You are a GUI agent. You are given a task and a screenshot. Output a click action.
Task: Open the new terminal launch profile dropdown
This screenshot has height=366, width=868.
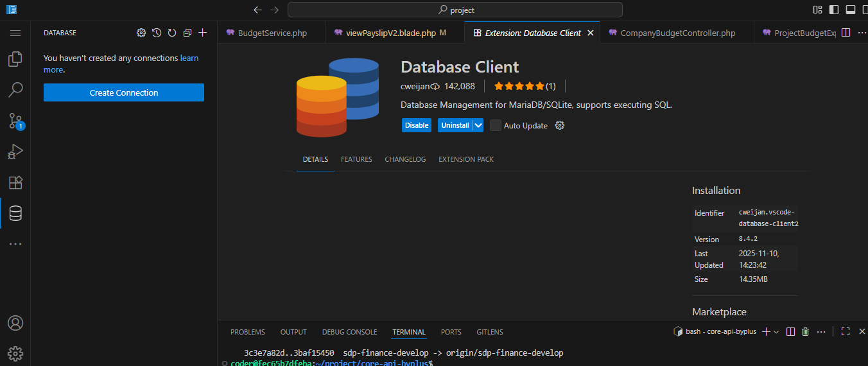click(x=776, y=332)
